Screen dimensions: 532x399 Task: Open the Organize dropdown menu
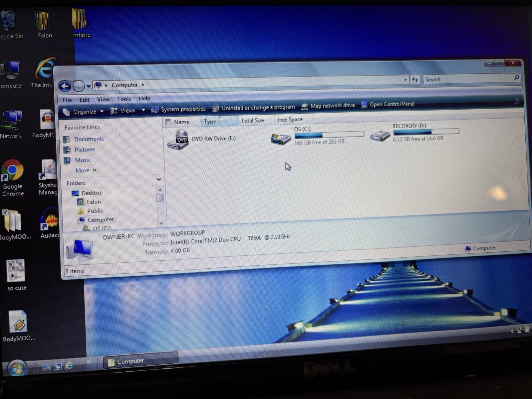(83, 112)
